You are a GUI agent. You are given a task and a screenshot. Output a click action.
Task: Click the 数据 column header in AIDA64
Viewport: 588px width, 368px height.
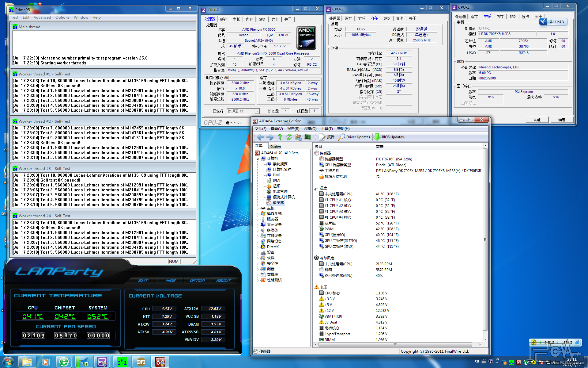pyautogui.click(x=428, y=146)
